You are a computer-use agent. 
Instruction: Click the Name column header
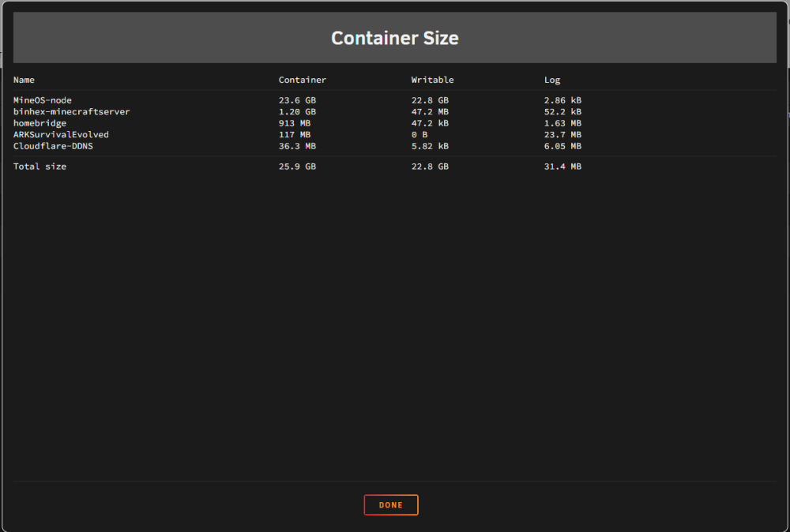(24, 80)
